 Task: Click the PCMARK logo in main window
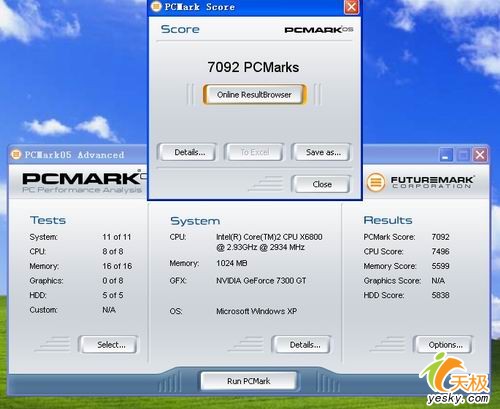(83, 179)
